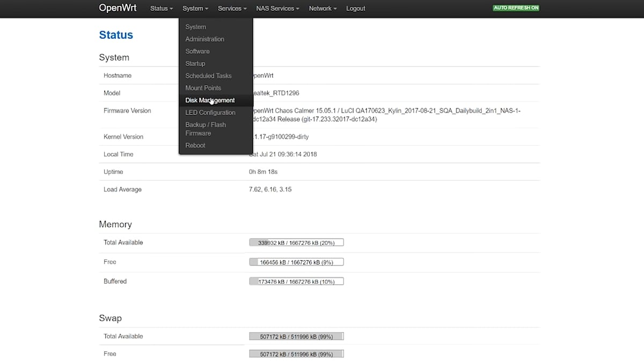Select Disk Management from the System menu
The width and height of the screenshot is (644, 362).
(x=210, y=100)
